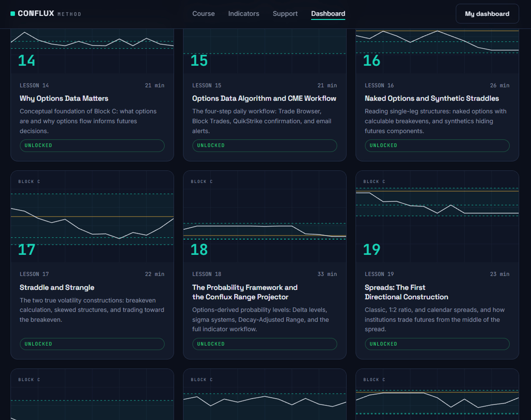
Task: Click the 22 min duration text
Action: tap(155, 274)
